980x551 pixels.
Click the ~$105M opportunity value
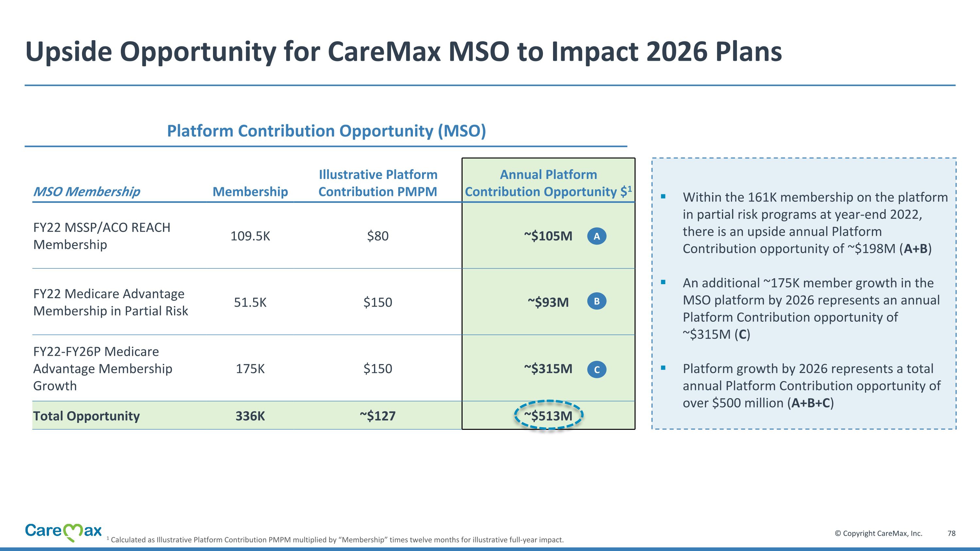tap(548, 236)
